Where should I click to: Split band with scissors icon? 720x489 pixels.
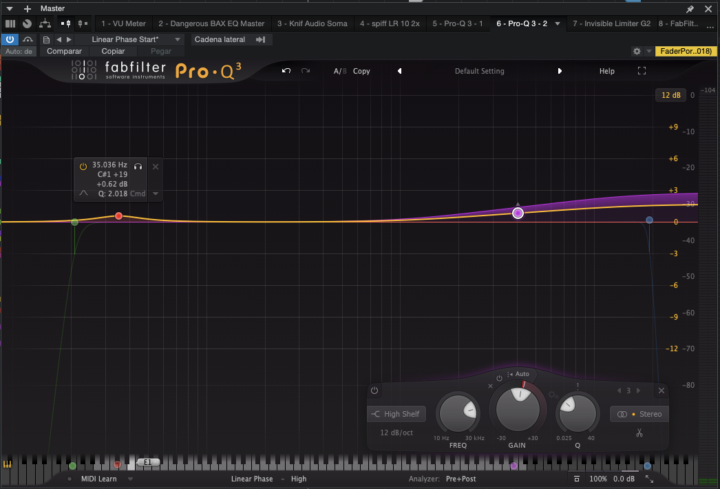tap(639, 433)
